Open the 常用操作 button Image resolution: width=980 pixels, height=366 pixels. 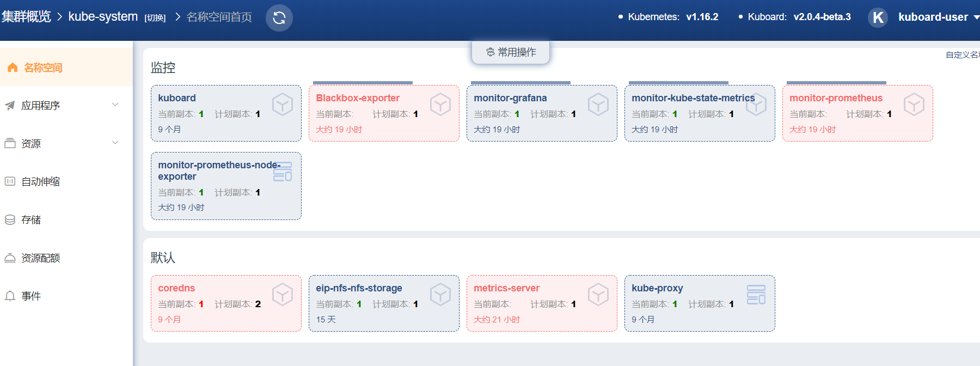click(511, 52)
